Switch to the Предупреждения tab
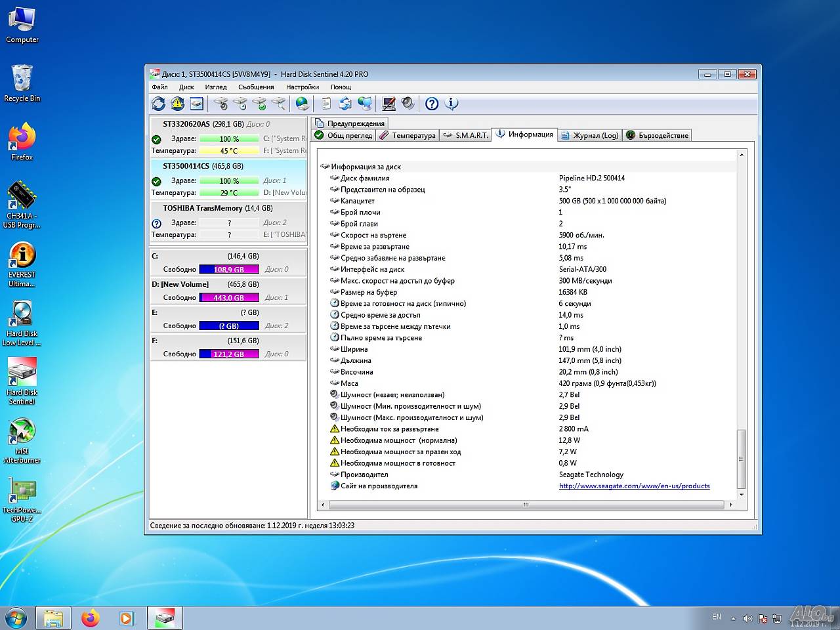Image resolution: width=840 pixels, height=630 pixels. coord(350,123)
